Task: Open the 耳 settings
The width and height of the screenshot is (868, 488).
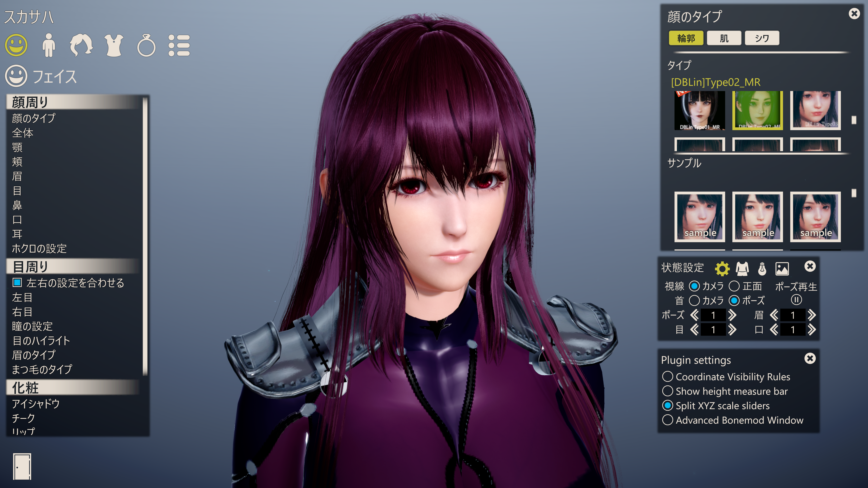Action: tap(17, 234)
